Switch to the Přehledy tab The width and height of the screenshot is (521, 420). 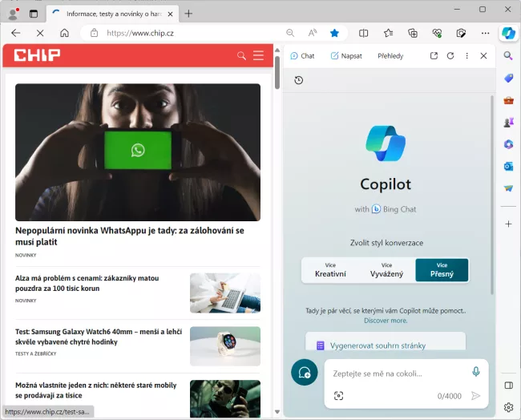pyautogui.click(x=390, y=56)
